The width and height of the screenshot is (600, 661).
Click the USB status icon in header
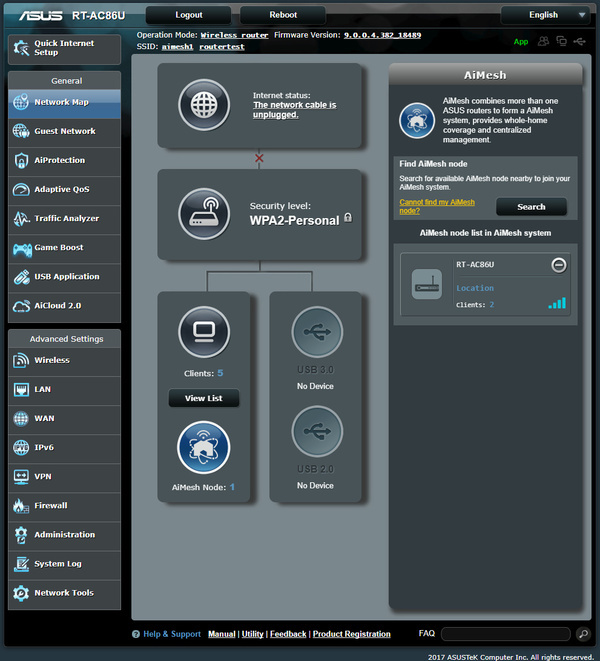coord(580,41)
